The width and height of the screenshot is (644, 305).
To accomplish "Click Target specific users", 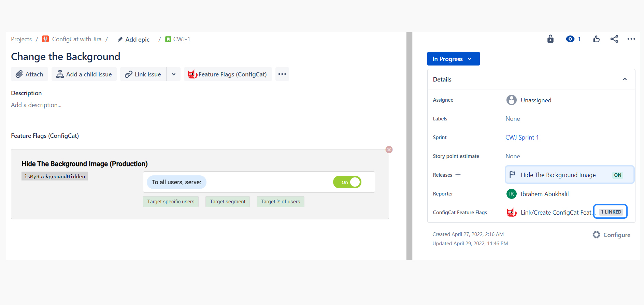I will (x=171, y=202).
